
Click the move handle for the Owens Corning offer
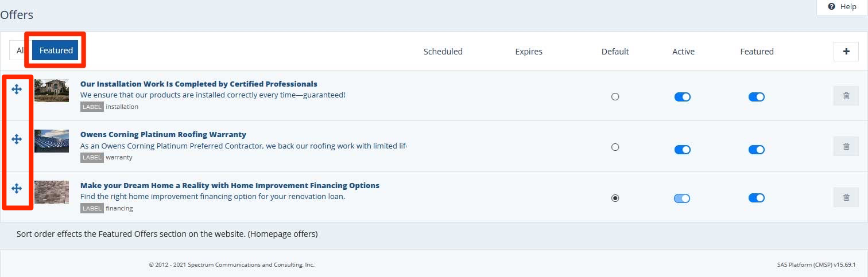tap(17, 139)
